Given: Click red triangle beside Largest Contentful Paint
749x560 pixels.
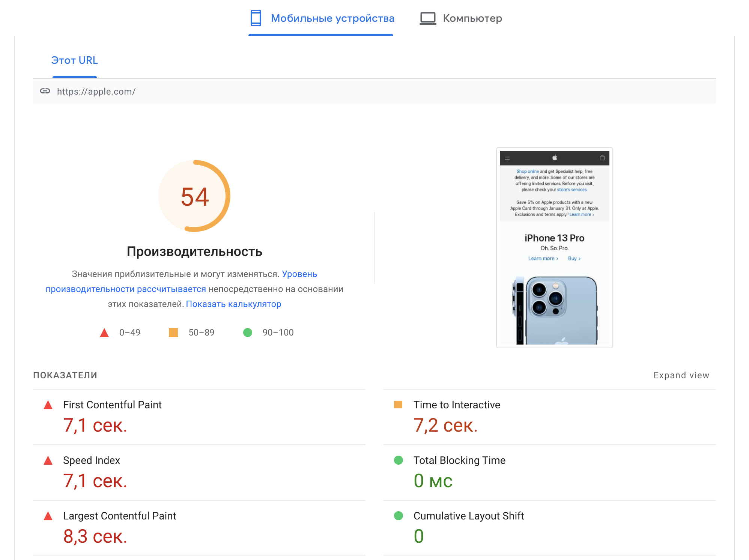Looking at the screenshot, I should click(x=48, y=516).
